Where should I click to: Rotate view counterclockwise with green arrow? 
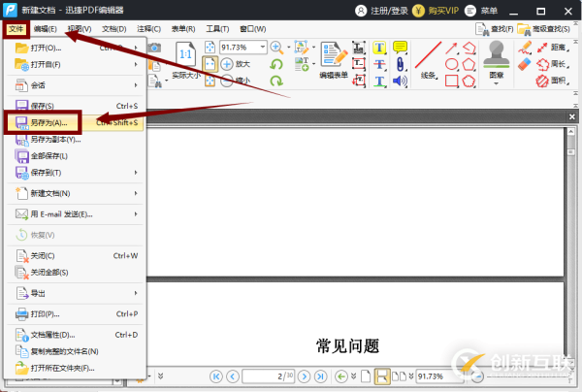(276, 64)
